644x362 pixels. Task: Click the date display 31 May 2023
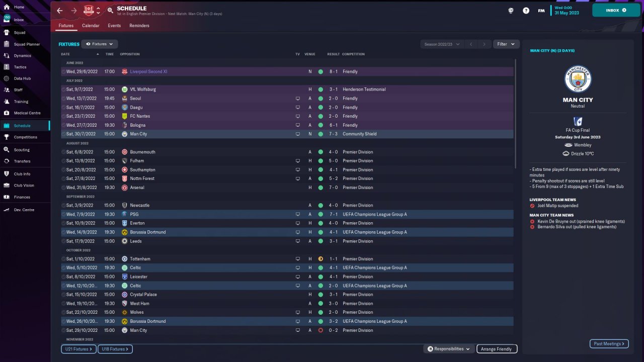567,13
